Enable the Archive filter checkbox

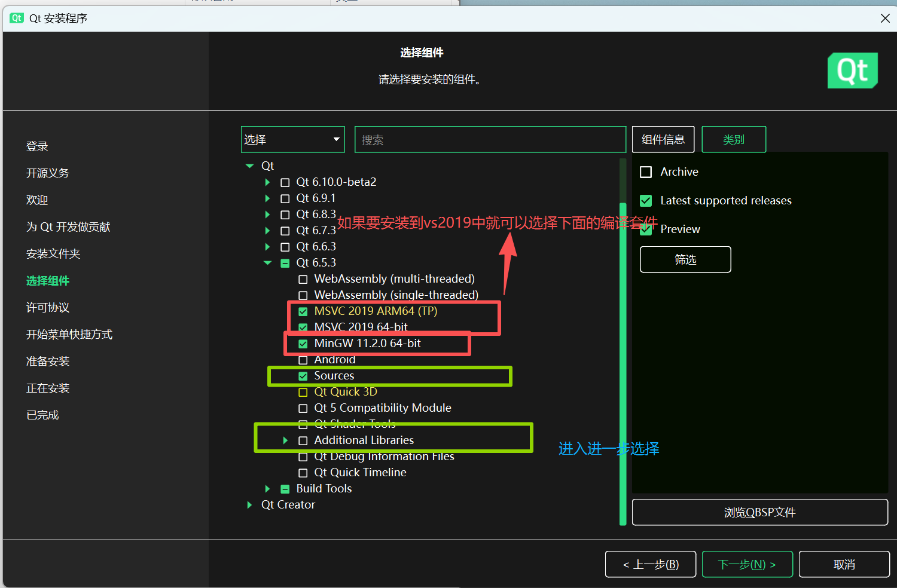pyautogui.click(x=646, y=172)
